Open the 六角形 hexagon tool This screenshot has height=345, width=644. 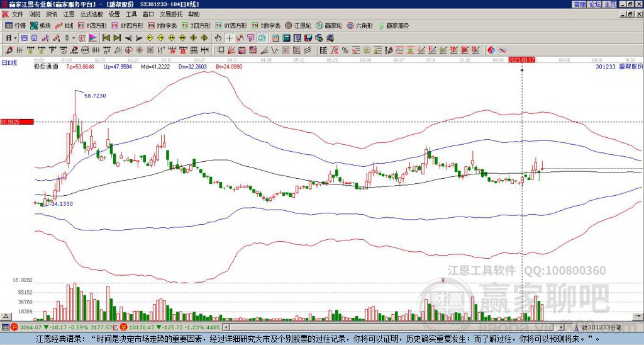click(360, 25)
